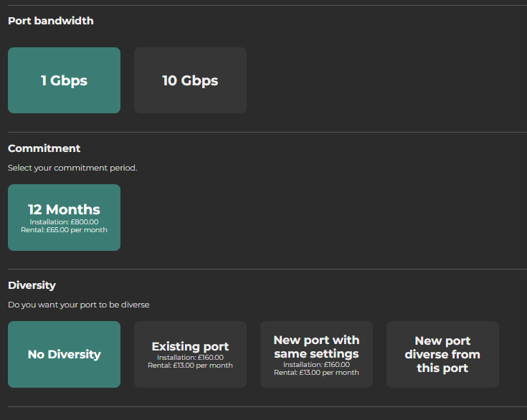
Task: Click the '12 Months' title text
Action: click(64, 209)
